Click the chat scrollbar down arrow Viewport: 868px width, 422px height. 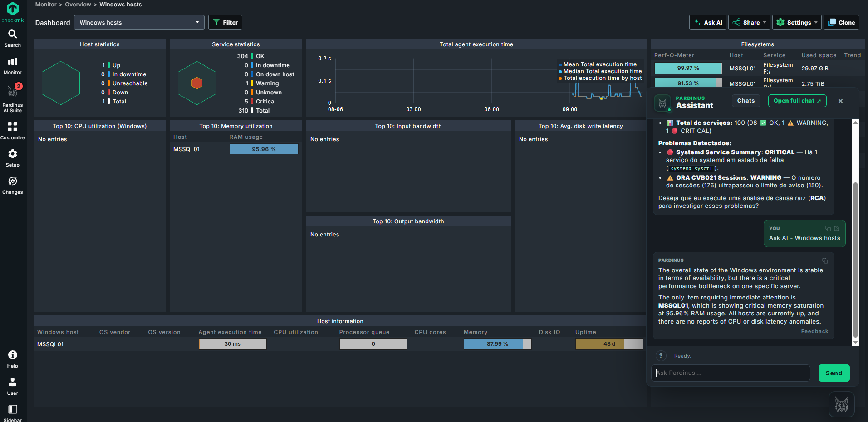coord(856,343)
